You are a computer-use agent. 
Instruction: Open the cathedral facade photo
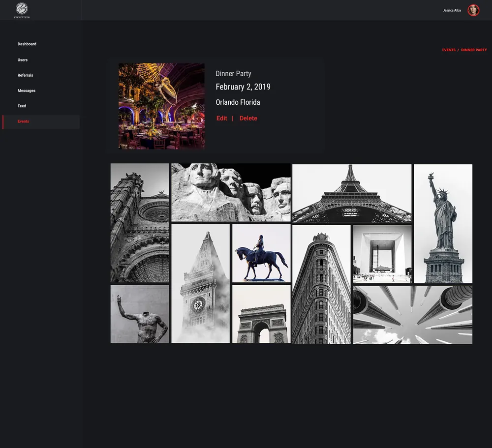pyautogui.click(x=140, y=223)
